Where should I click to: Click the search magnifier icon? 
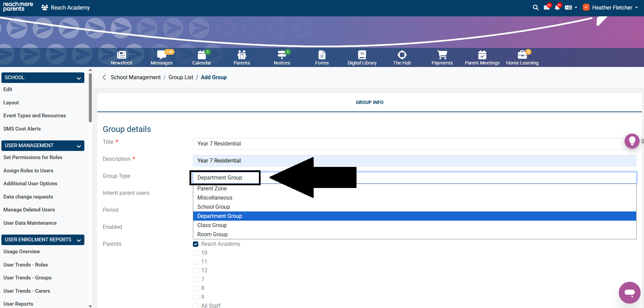[x=535, y=7]
